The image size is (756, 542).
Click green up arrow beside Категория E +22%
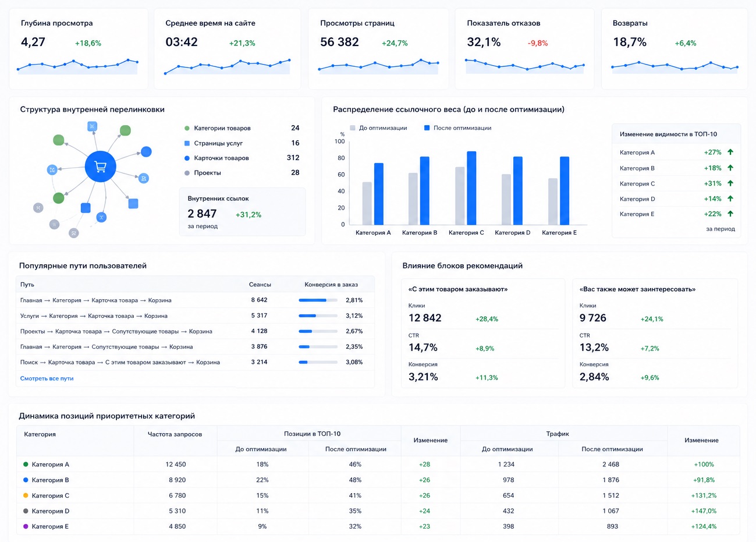tap(730, 214)
